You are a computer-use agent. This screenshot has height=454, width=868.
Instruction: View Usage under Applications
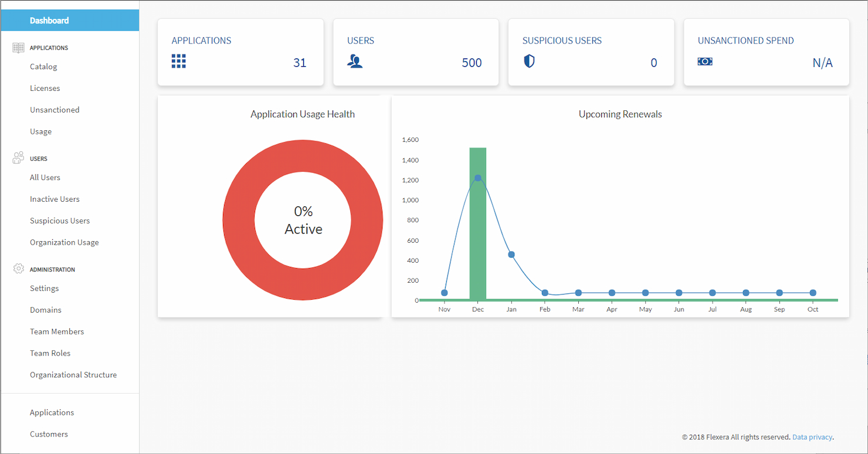pos(40,131)
